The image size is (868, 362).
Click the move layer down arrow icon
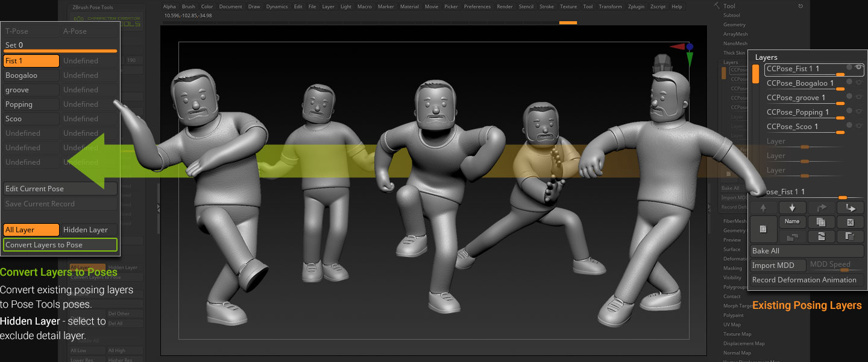coord(792,208)
